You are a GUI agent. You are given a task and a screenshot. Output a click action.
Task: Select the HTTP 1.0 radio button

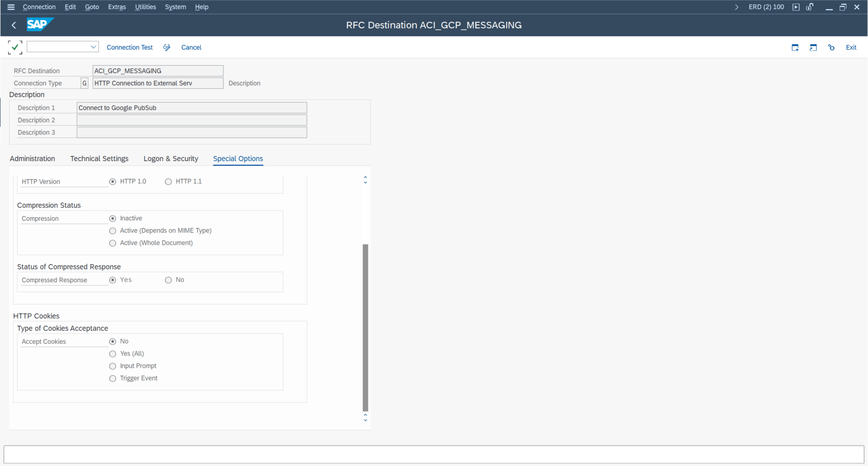pyautogui.click(x=113, y=181)
